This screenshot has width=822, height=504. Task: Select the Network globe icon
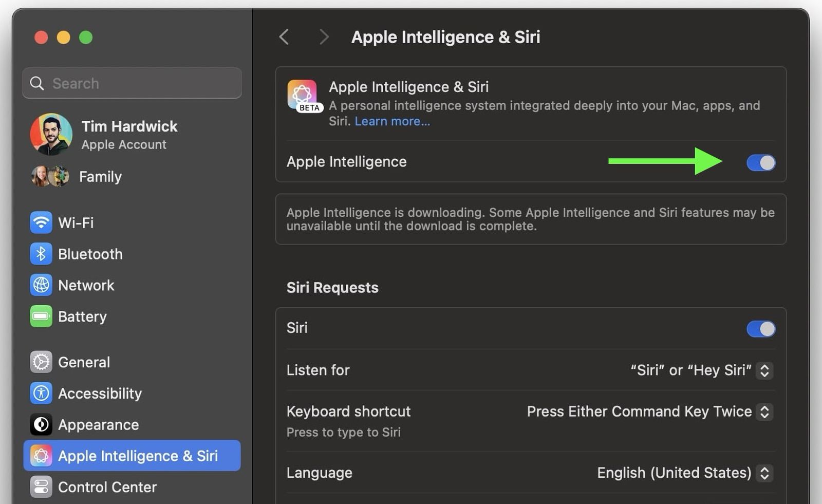41,286
